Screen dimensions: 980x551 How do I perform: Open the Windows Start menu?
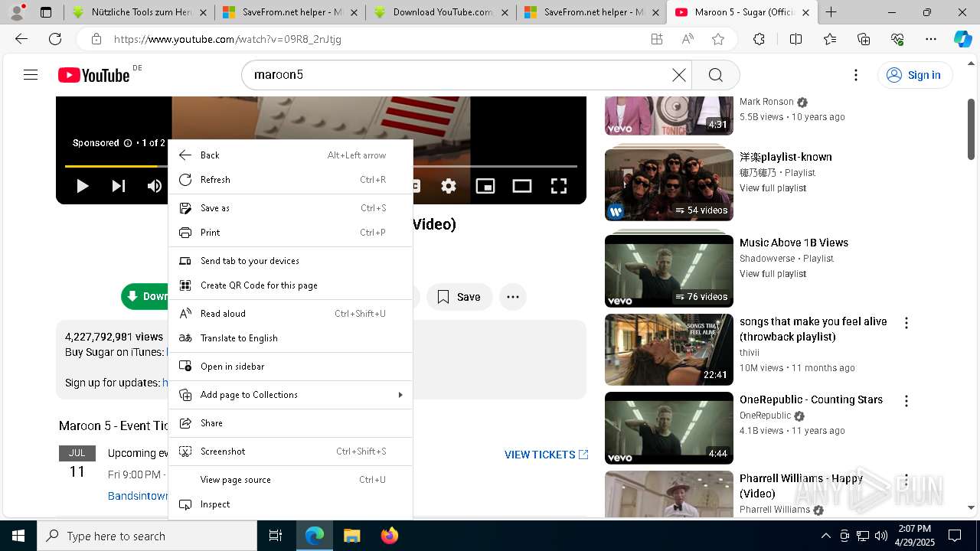click(18, 536)
